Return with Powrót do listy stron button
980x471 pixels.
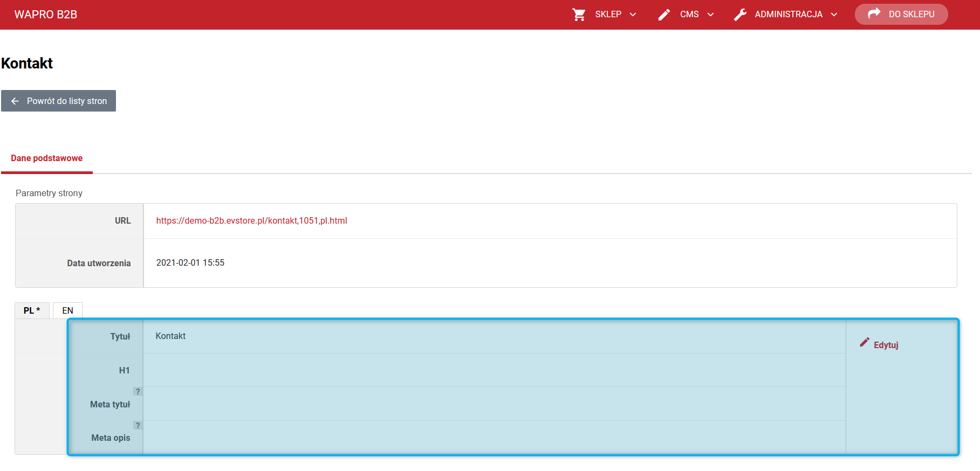pos(58,101)
